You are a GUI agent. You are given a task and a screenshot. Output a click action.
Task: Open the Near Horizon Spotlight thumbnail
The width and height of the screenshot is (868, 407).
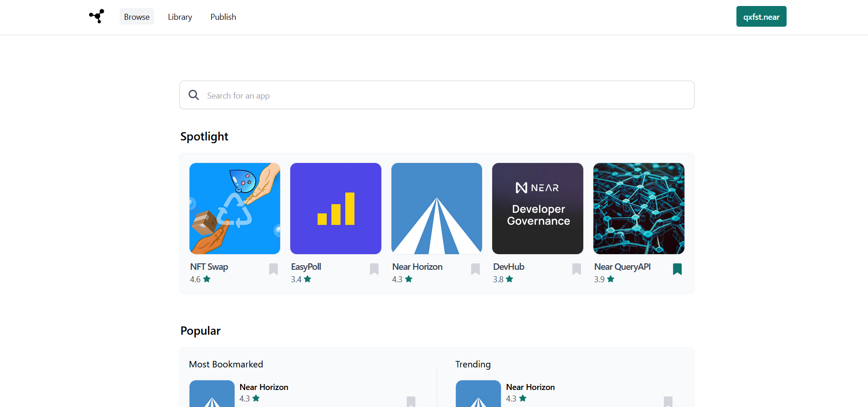437,209
